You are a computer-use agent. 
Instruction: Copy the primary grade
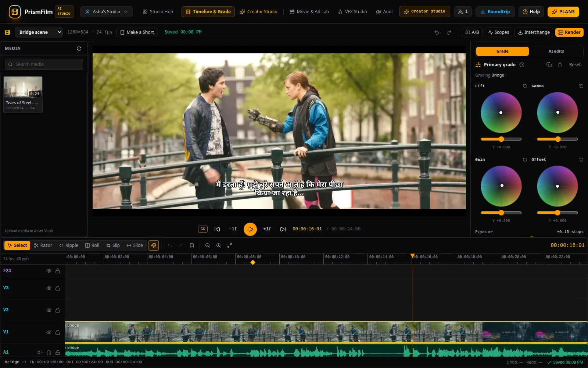549,65
